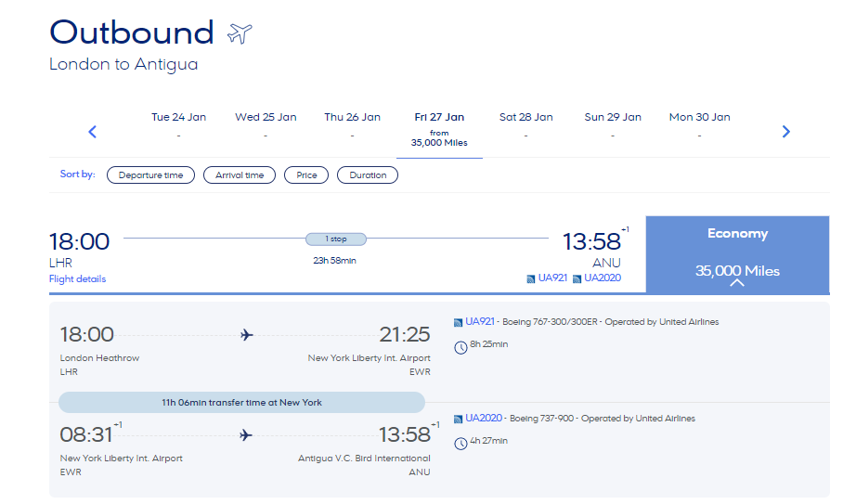The image size is (843, 504).
Task: Sort results by Duration
Action: [368, 175]
